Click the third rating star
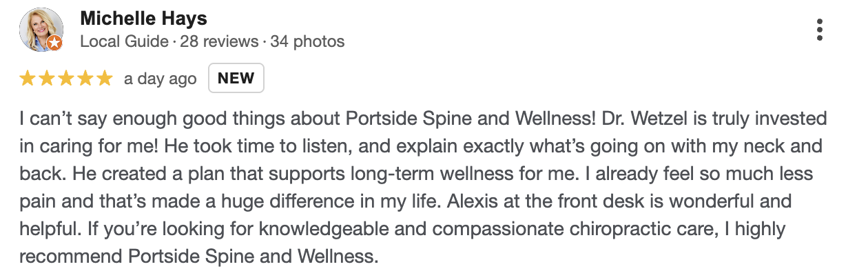Image resolution: width=868 pixels, height=280 pixels. (x=65, y=79)
